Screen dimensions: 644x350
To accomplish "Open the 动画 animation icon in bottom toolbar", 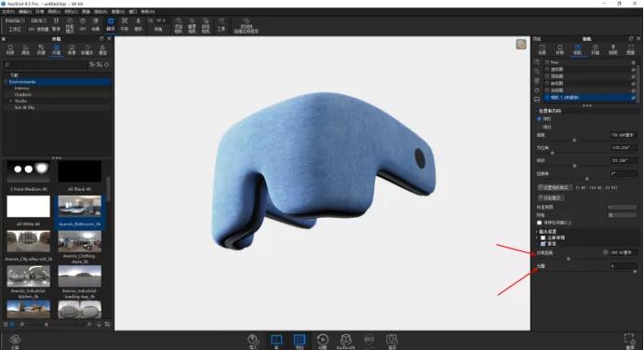I will (x=323, y=341).
